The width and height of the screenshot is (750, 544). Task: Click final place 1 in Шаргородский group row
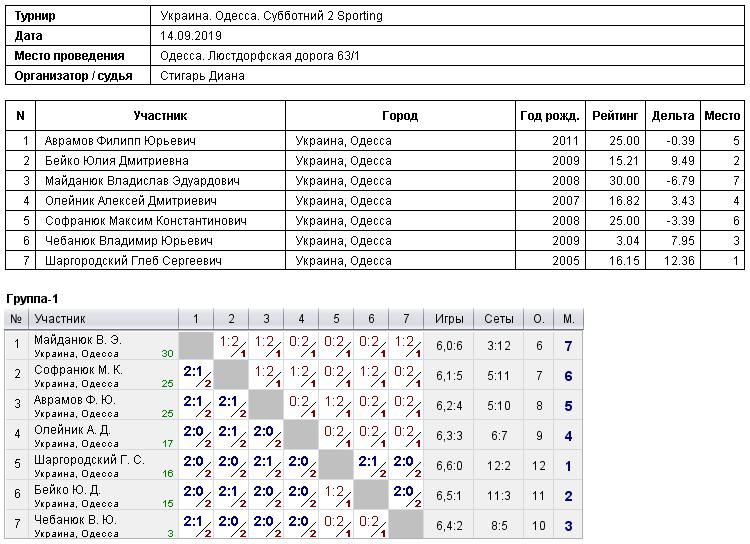click(568, 466)
